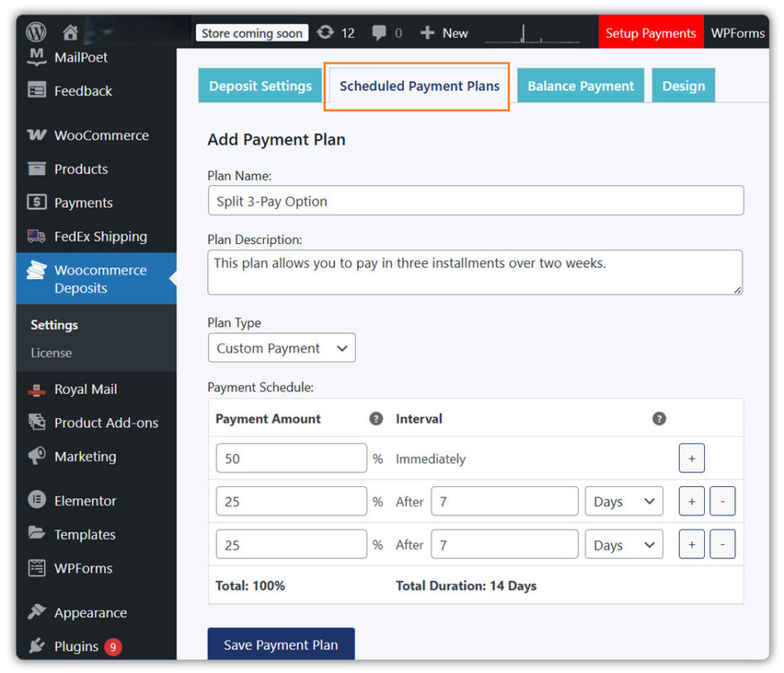Switch to the Design tab
Screen dimensions: 784x673
[x=683, y=85]
